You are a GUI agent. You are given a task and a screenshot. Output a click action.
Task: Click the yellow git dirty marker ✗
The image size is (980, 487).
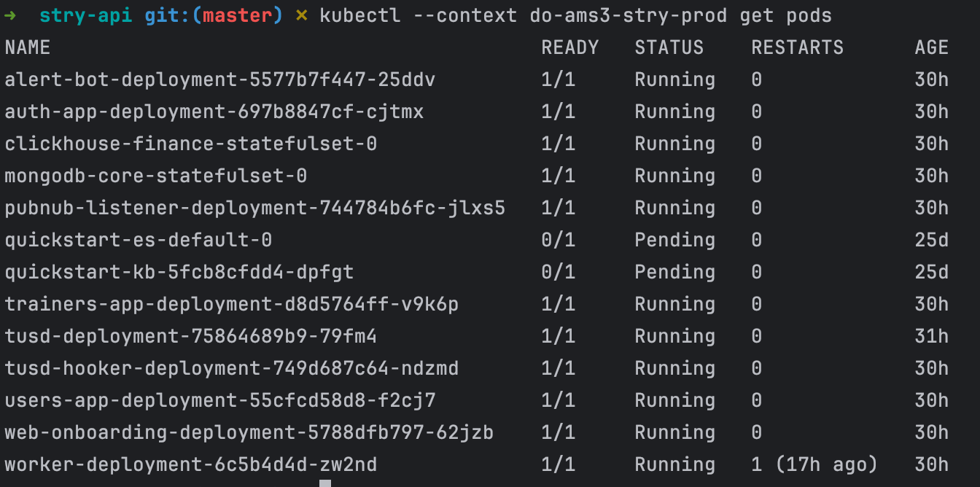click(x=301, y=15)
